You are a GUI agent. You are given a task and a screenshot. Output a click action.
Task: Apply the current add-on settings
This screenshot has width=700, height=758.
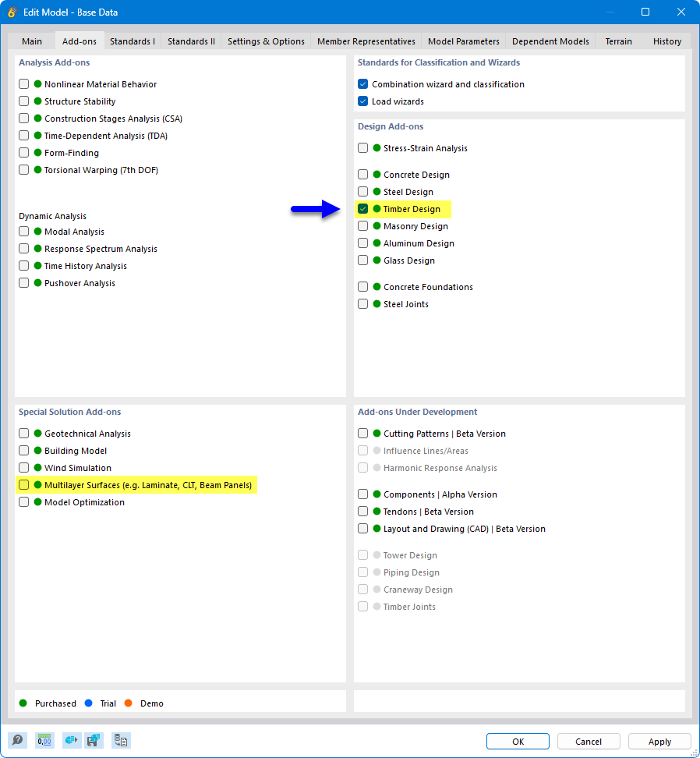pos(659,741)
